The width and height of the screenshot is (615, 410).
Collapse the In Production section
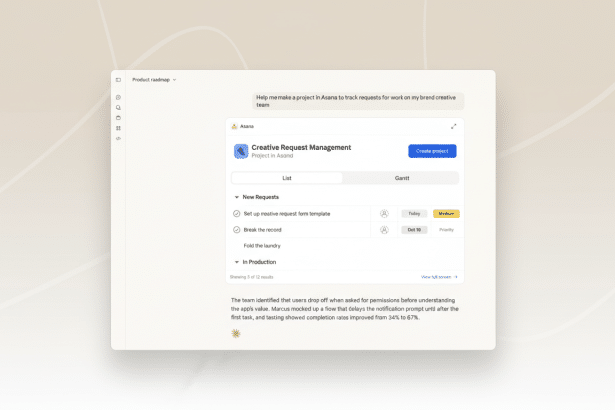pyautogui.click(x=237, y=262)
